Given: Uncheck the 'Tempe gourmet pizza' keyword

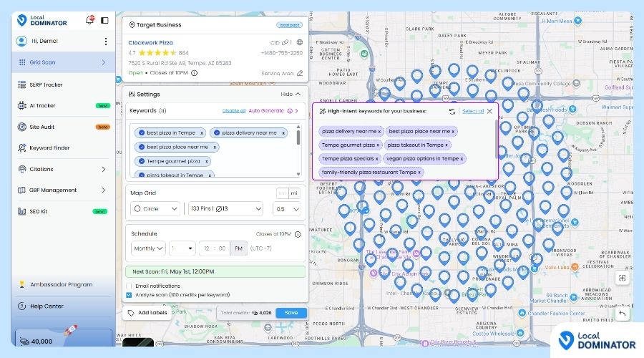Looking at the screenshot, I should [x=141, y=161].
